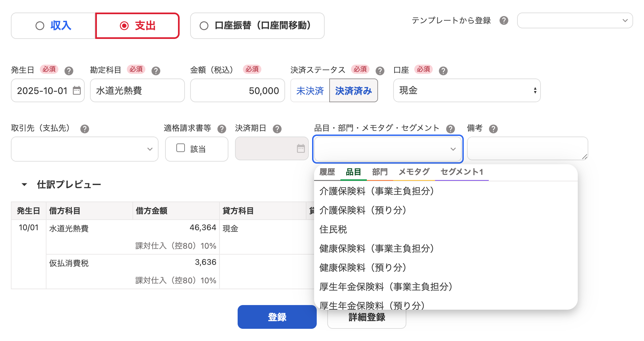Switch to the セグメント1 tab

[462, 172]
